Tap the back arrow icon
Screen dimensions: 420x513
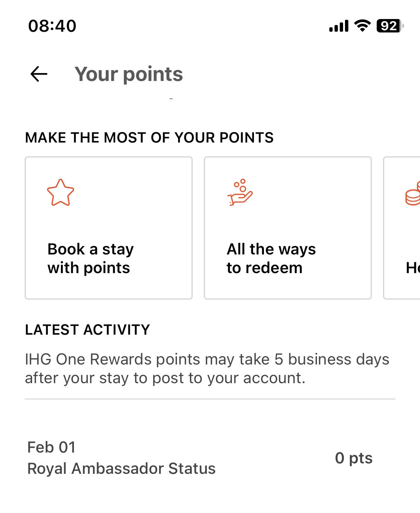[39, 74]
